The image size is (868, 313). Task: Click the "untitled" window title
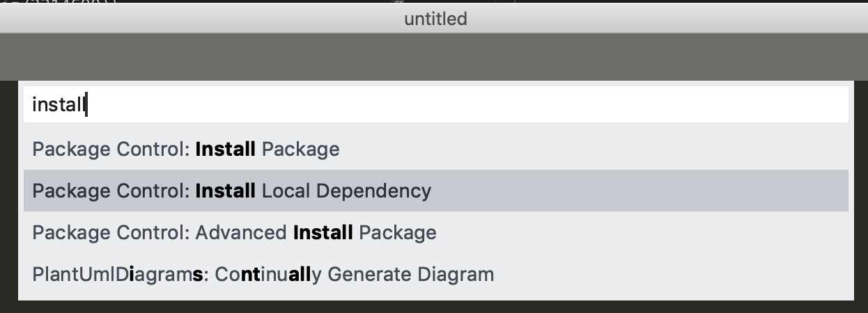tap(435, 19)
